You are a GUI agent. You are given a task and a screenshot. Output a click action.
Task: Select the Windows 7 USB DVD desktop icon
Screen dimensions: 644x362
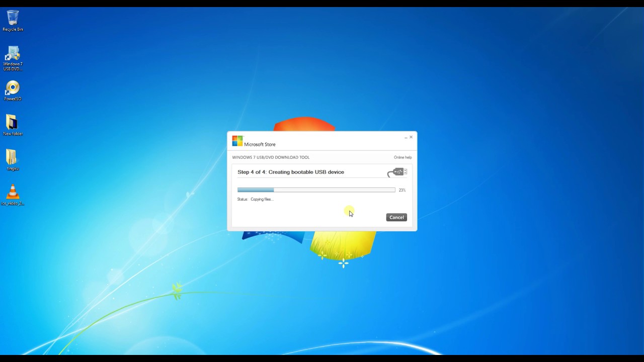click(13, 58)
